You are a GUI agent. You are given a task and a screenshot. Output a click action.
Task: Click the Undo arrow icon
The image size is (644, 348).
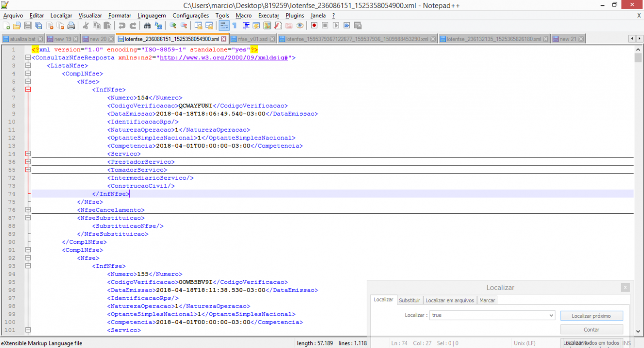click(121, 25)
